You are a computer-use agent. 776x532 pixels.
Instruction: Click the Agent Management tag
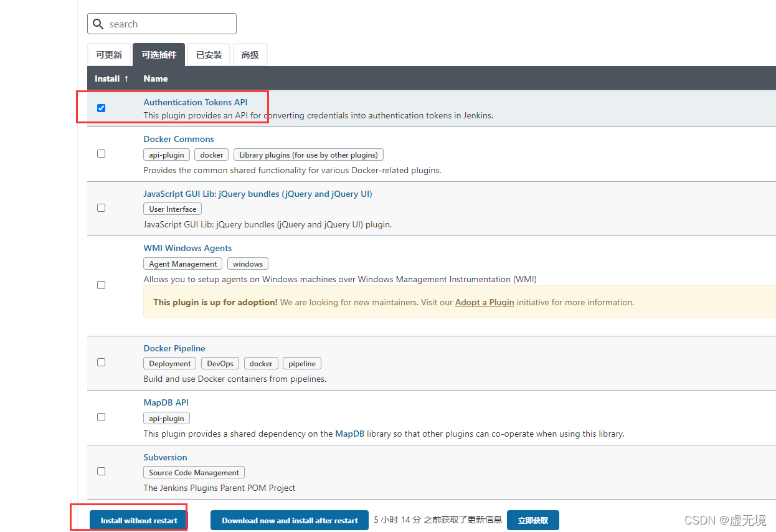(183, 264)
